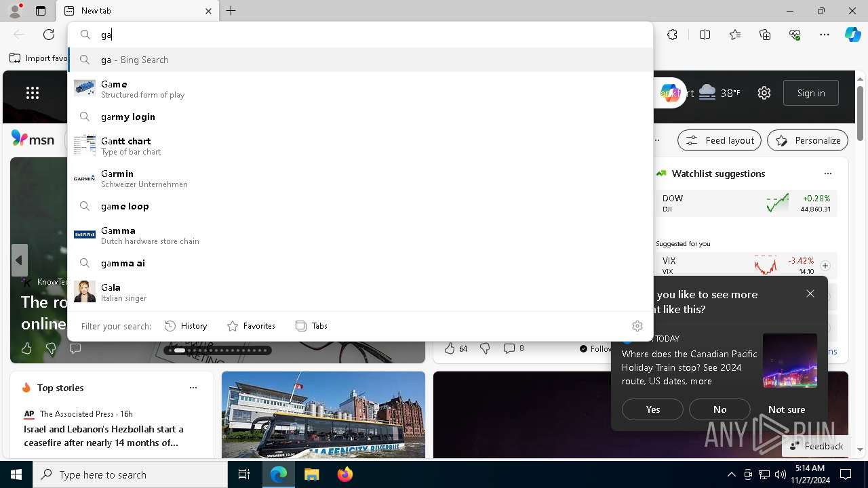The image size is (868, 488).
Task: Answer Not sure in feedback popup
Action: click(x=787, y=409)
